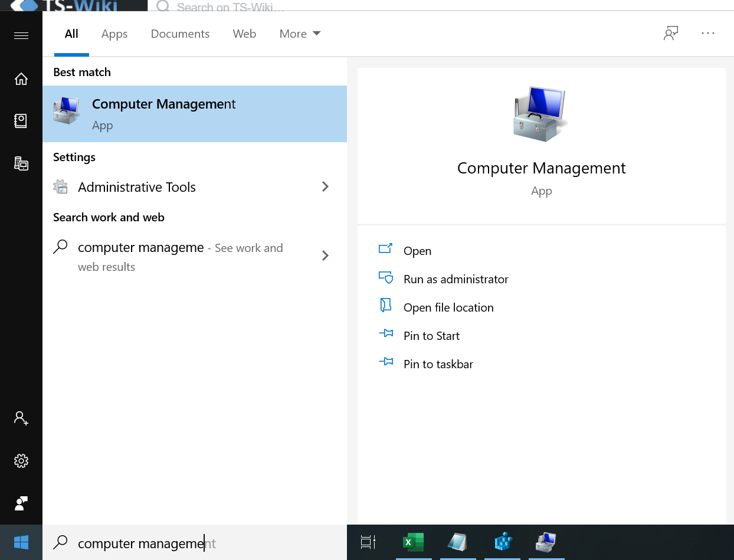Expand the More filter dropdown
The image size is (734, 560).
point(300,34)
